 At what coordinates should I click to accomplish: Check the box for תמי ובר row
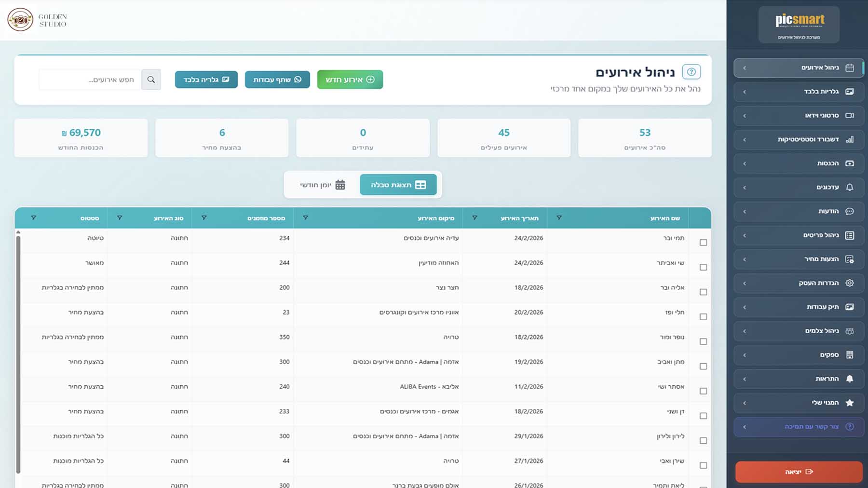(703, 243)
